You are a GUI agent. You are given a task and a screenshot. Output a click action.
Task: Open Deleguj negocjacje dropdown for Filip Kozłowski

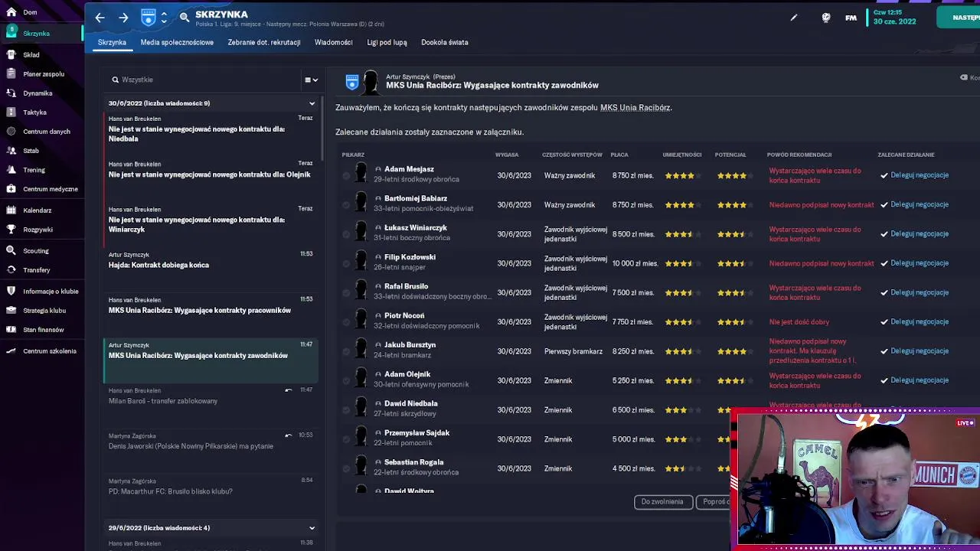[x=915, y=263]
